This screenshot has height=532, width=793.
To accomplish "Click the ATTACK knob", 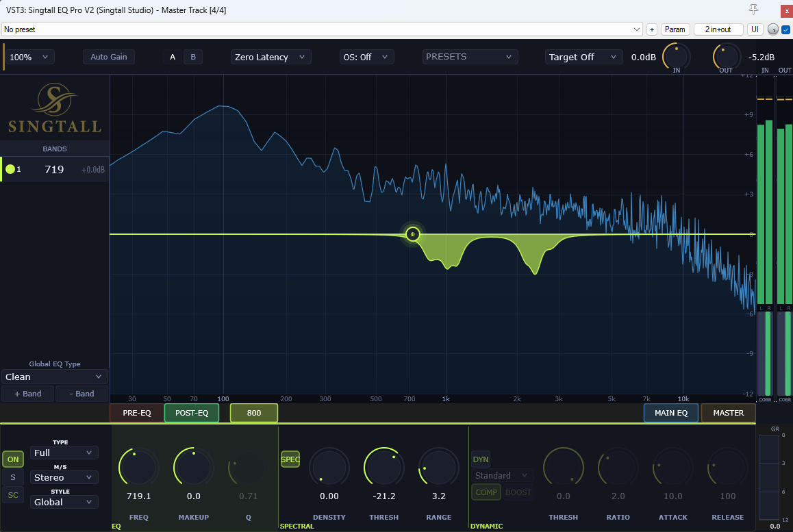I will 672,467.
